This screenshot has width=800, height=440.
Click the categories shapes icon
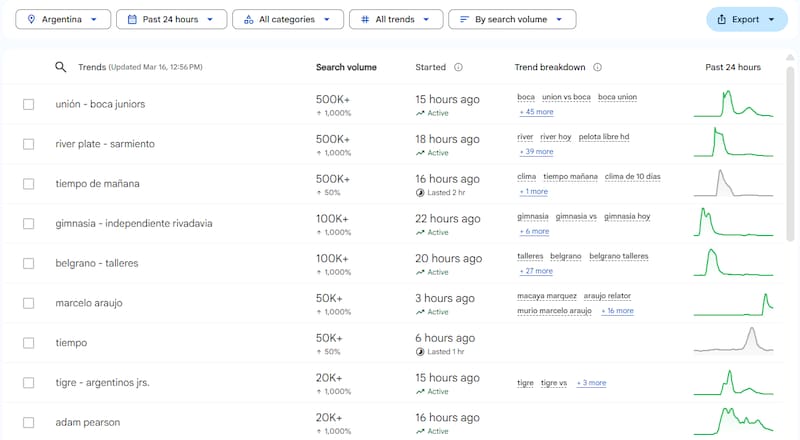tap(248, 19)
